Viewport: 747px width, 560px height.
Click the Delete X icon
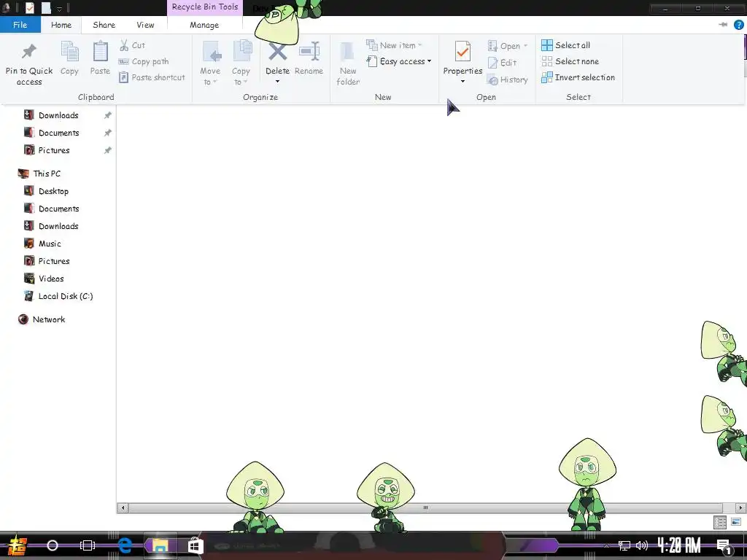(277, 52)
